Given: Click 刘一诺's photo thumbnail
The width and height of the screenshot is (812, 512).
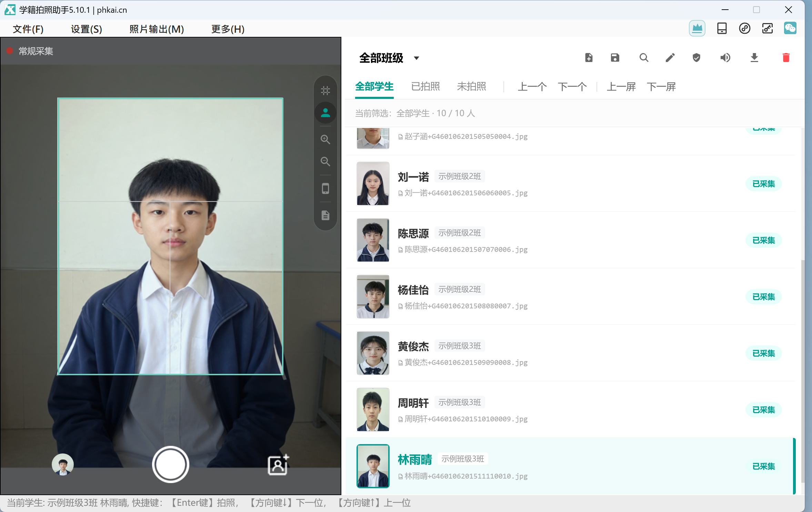Looking at the screenshot, I should pyautogui.click(x=373, y=184).
